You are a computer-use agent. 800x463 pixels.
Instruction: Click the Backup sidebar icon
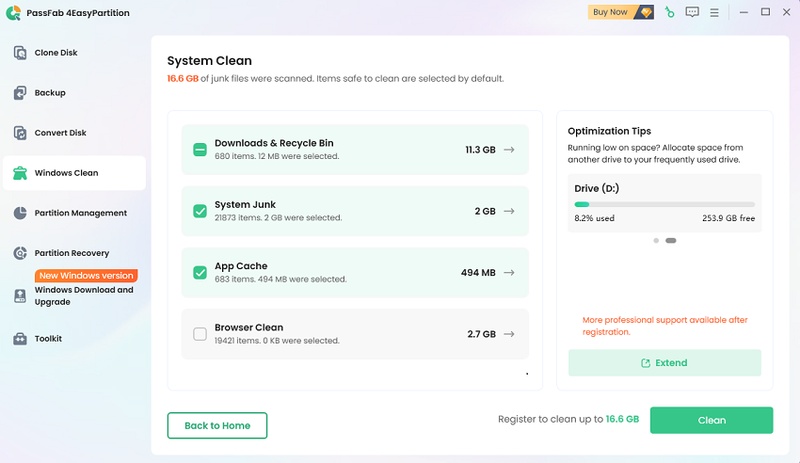pyautogui.click(x=20, y=93)
